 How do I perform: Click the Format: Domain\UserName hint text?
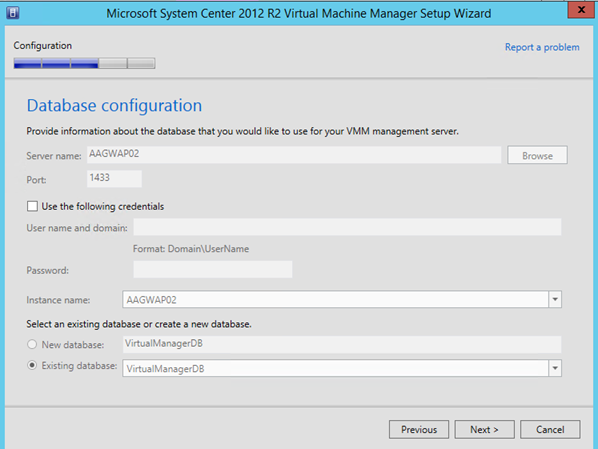click(191, 249)
